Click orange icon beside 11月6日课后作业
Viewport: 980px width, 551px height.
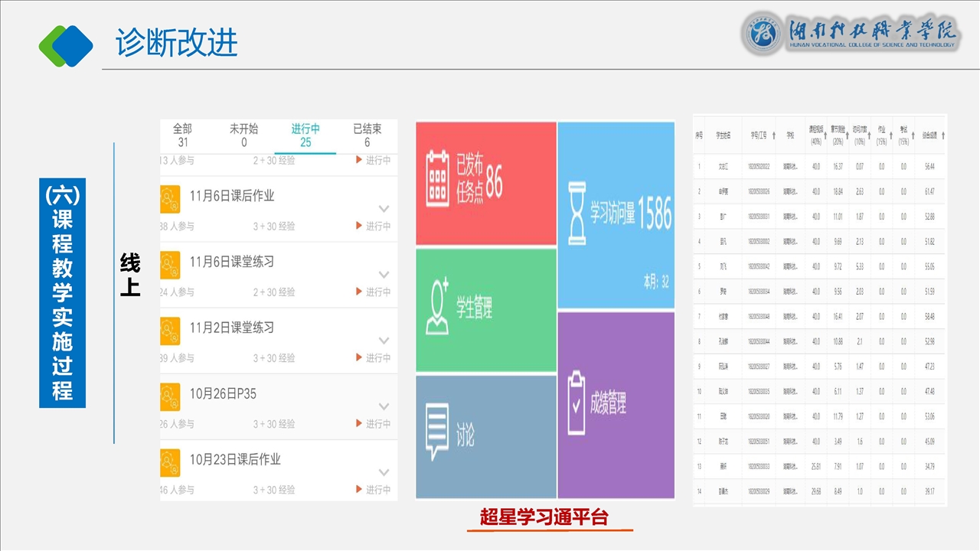click(170, 197)
